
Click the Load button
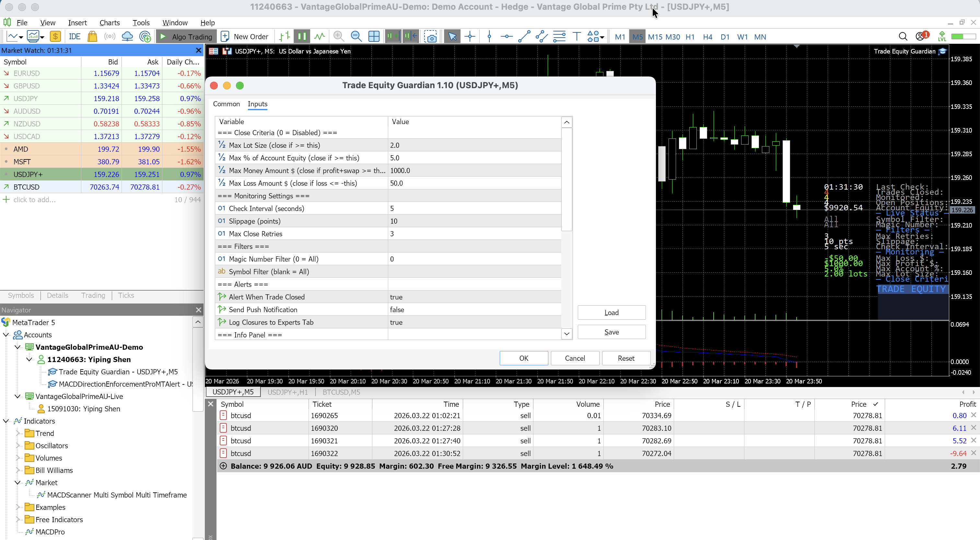pos(611,312)
